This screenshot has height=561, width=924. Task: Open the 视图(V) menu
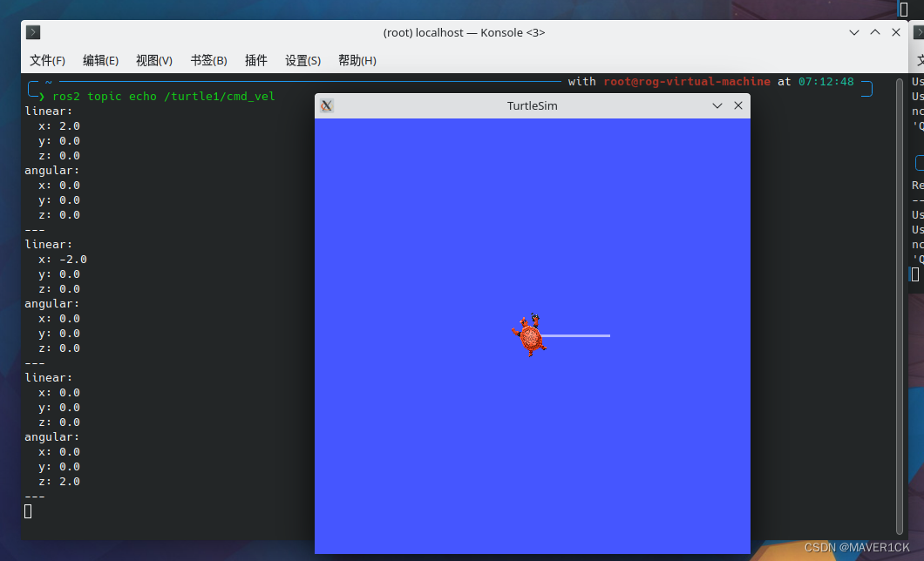coord(153,61)
